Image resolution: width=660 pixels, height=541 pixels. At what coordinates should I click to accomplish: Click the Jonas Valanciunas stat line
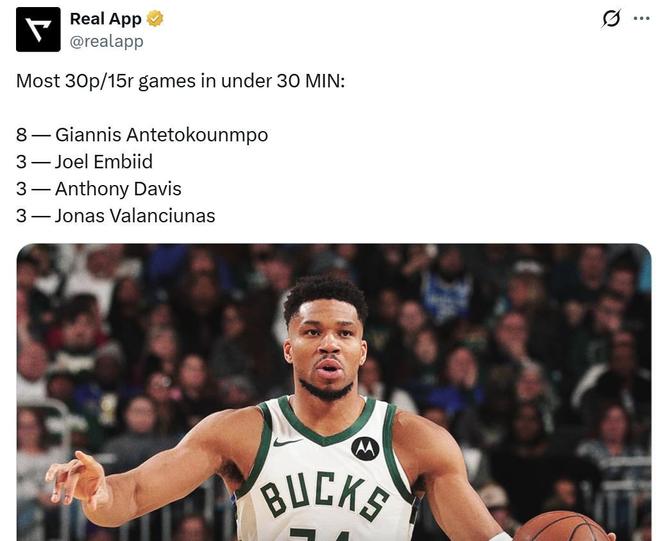tap(115, 216)
